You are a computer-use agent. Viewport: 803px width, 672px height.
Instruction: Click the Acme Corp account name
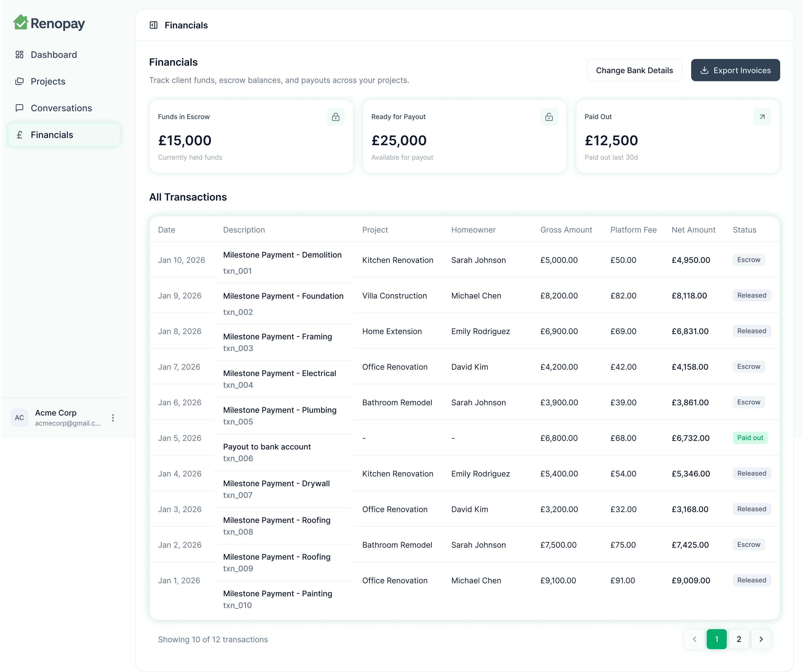tap(56, 413)
